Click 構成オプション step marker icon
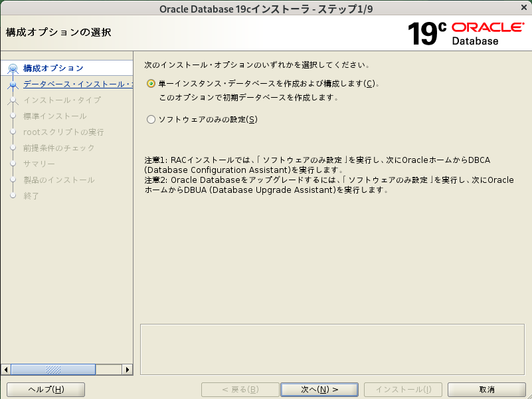Image resolution: width=532 pixels, height=399 pixels. [13, 68]
